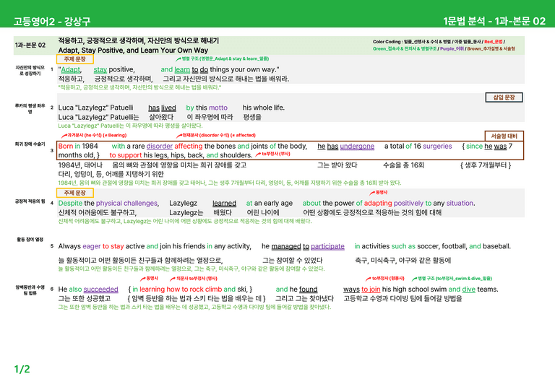
Task: Click the underlined verb "found" in sentence 6
Action: pos(309,289)
